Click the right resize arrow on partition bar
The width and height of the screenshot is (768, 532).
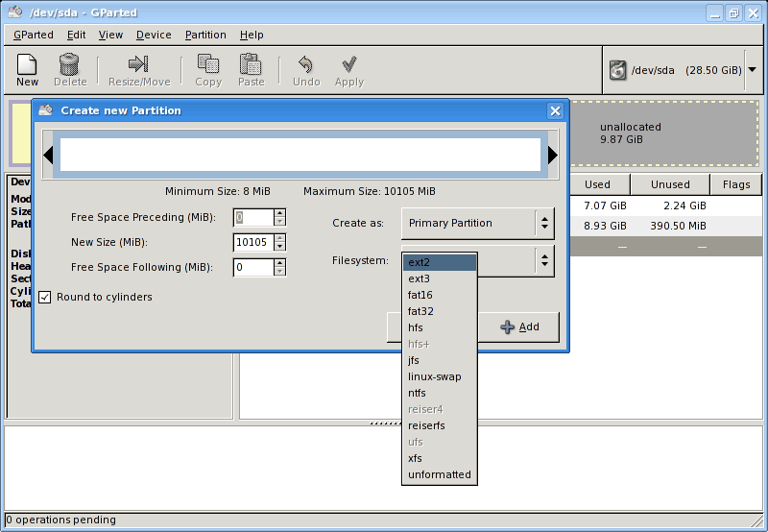(552, 155)
